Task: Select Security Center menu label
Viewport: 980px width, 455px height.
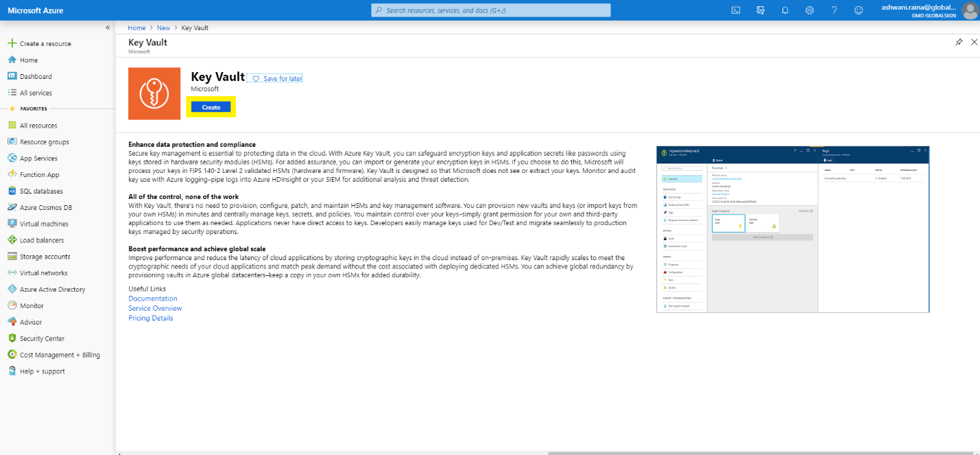Action: coord(42,338)
